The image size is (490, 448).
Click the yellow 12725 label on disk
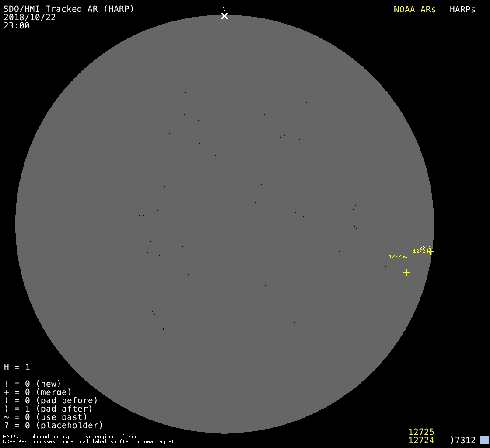coord(396,256)
